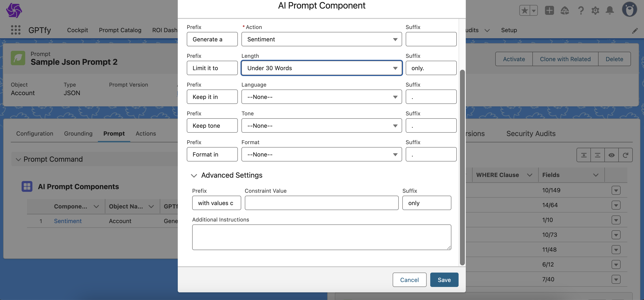Viewport: 644px width, 300px height.
Task: Click the Tone Prefix field 'Keep tone'
Action: [x=212, y=125]
